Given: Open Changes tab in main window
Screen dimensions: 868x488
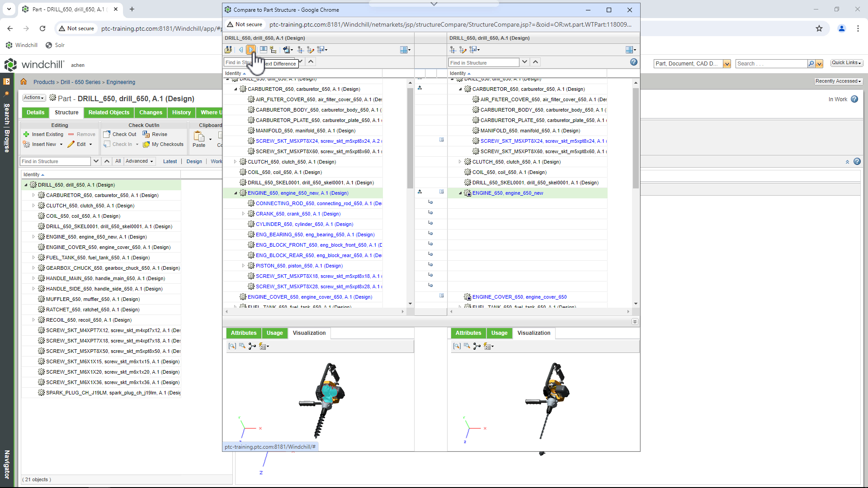Looking at the screenshot, I should [151, 113].
